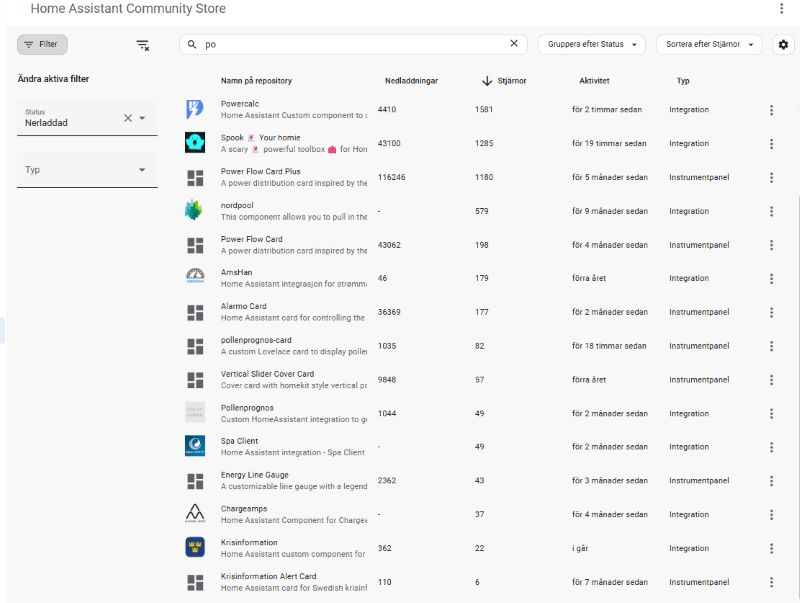Open options menu for Powercalc row
Viewport: 800px width, 603px height.
[771, 110]
